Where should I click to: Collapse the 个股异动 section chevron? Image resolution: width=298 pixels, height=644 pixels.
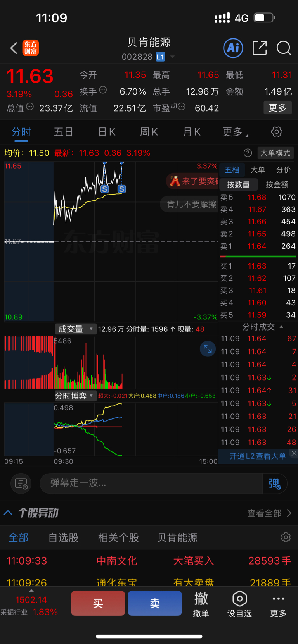[8, 513]
